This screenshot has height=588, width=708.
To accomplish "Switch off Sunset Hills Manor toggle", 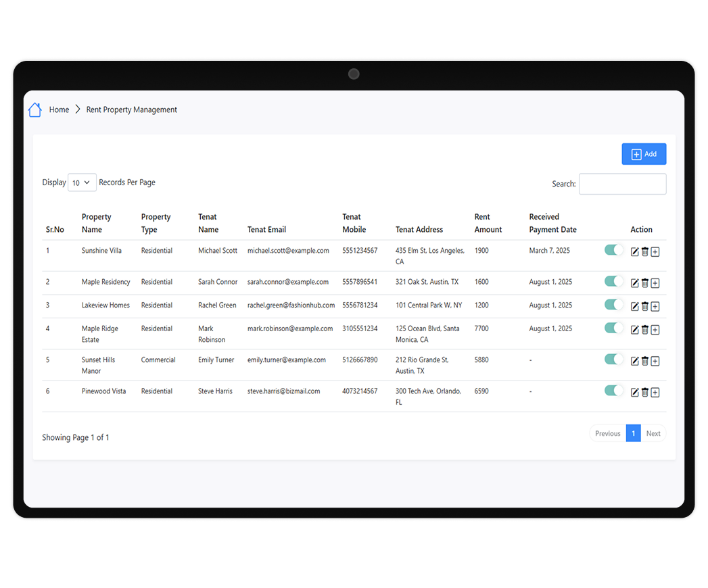I will point(613,359).
